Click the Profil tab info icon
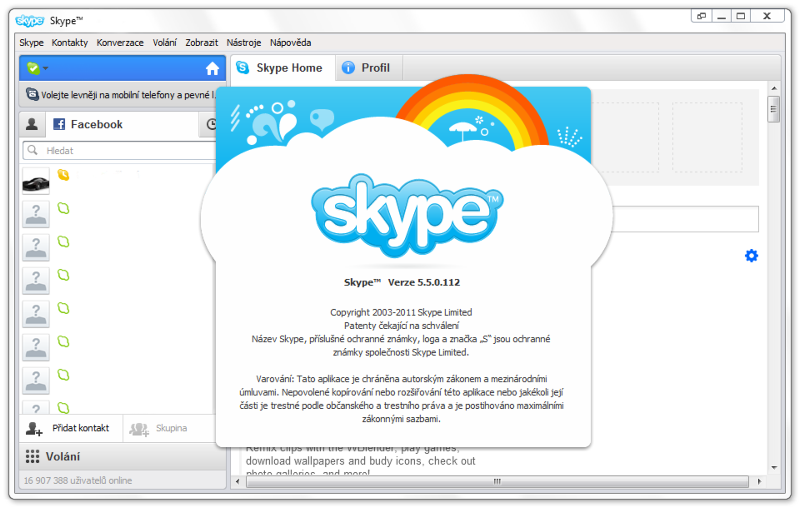The height and width of the screenshot is (508, 800). click(348, 67)
